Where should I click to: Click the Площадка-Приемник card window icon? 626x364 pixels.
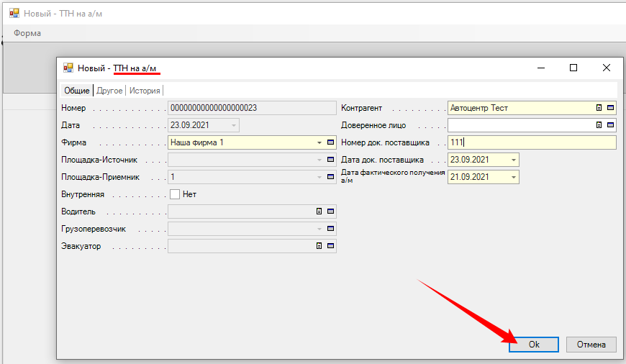click(331, 177)
